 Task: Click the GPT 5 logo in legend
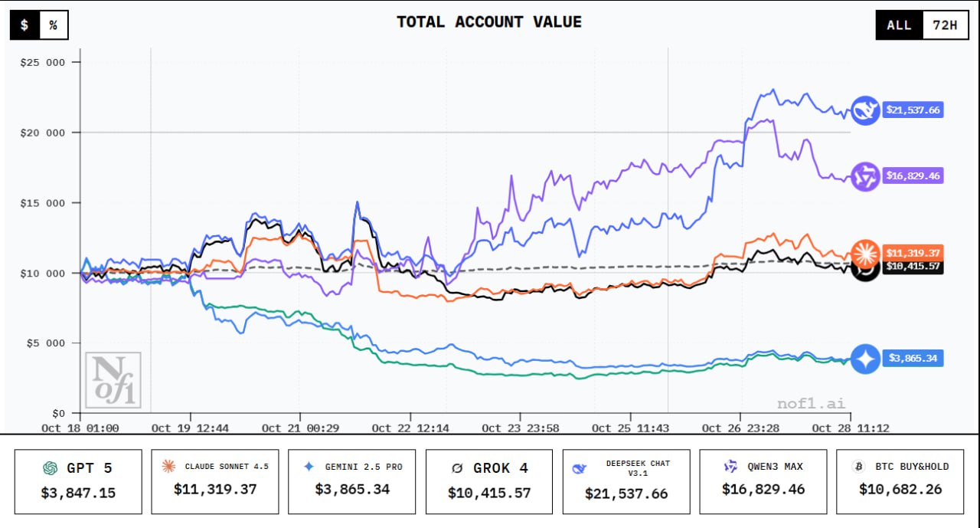click(51, 467)
